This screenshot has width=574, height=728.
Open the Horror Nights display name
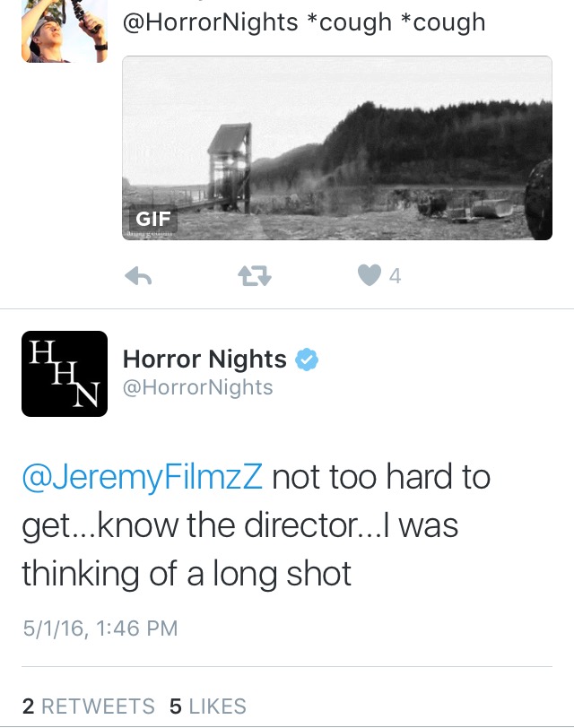click(x=204, y=360)
